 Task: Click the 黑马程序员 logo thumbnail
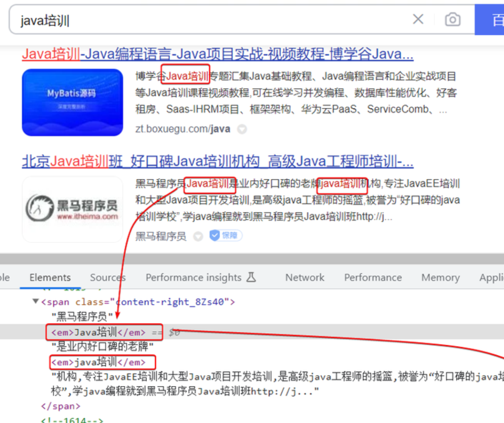pyautogui.click(x=72, y=209)
